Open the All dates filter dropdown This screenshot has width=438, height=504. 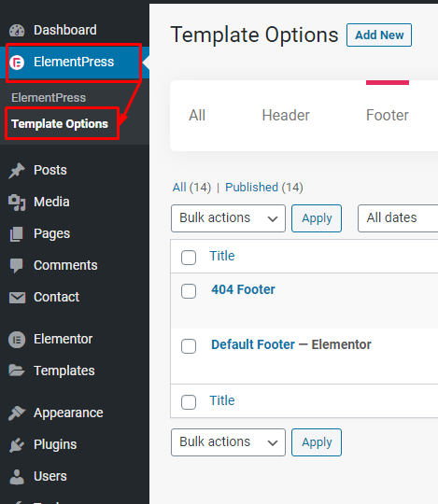point(398,218)
